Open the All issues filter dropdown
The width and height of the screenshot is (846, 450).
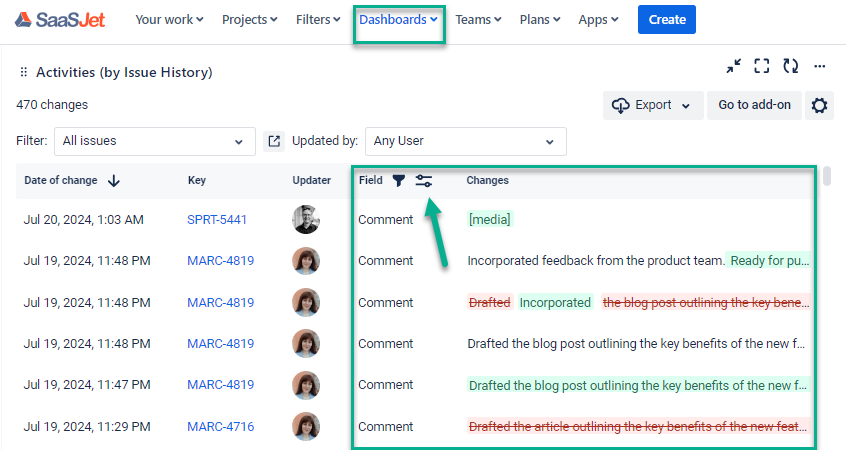click(x=154, y=141)
